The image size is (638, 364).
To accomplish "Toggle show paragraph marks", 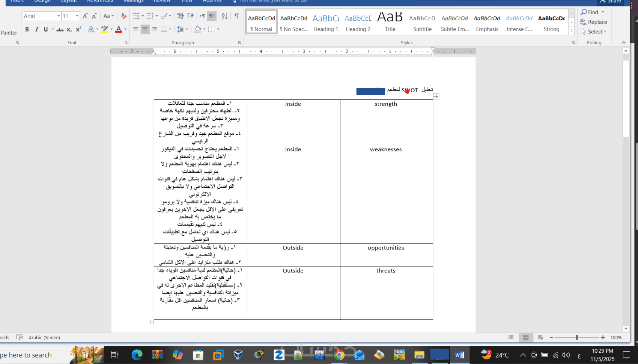I will pyautogui.click(x=236, y=16).
